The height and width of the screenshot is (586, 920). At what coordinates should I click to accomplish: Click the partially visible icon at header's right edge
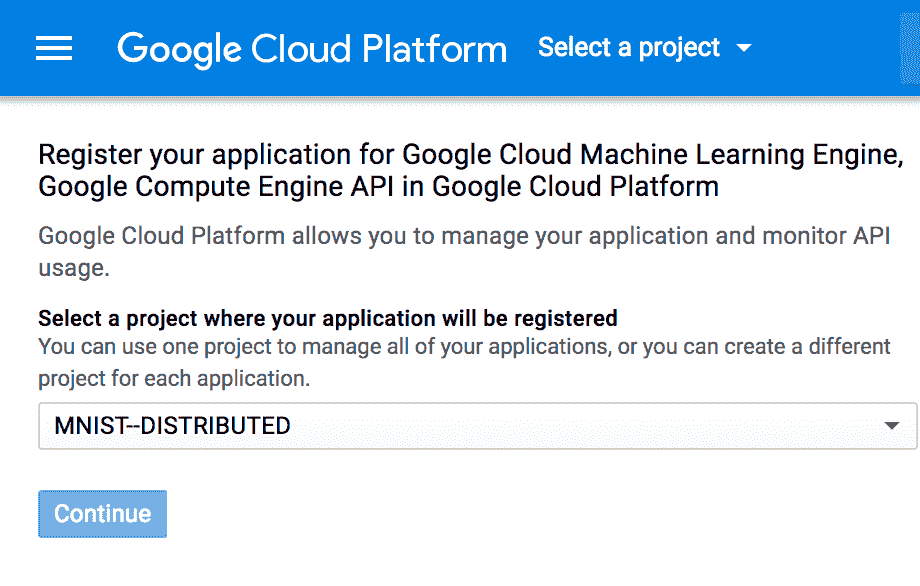pyautogui.click(x=910, y=48)
